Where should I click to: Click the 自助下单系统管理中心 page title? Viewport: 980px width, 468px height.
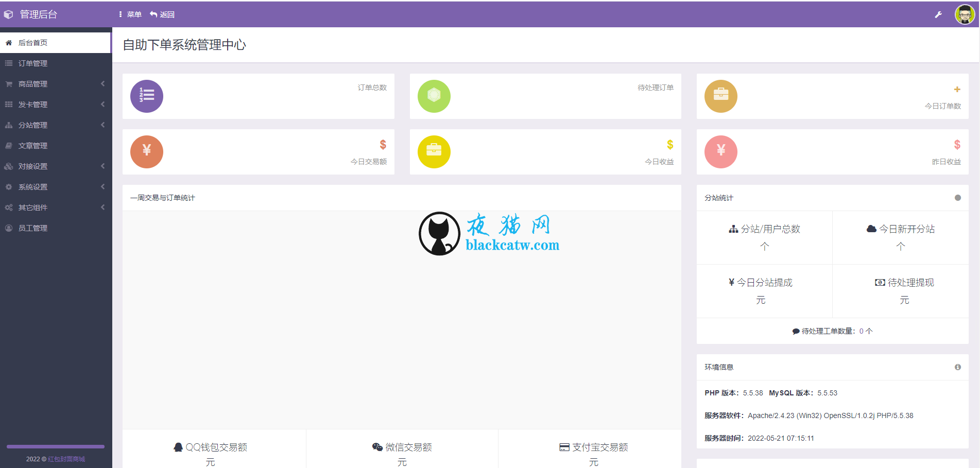coord(184,45)
